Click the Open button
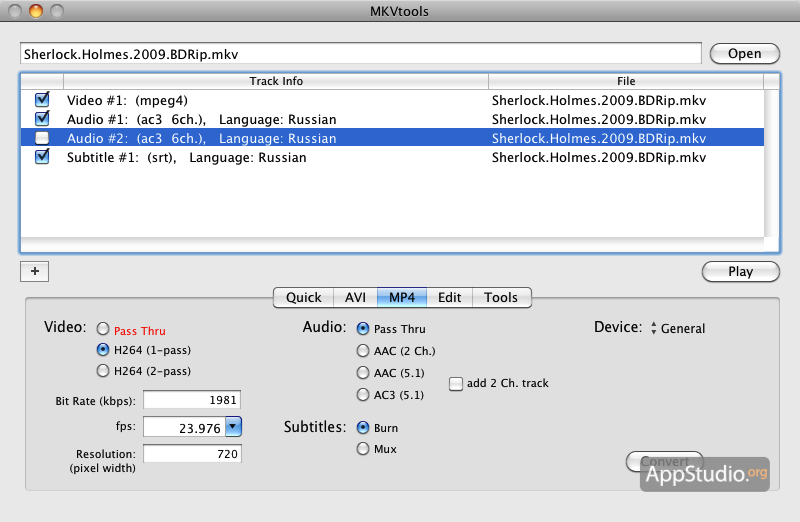This screenshot has width=800, height=522. click(x=744, y=54)
